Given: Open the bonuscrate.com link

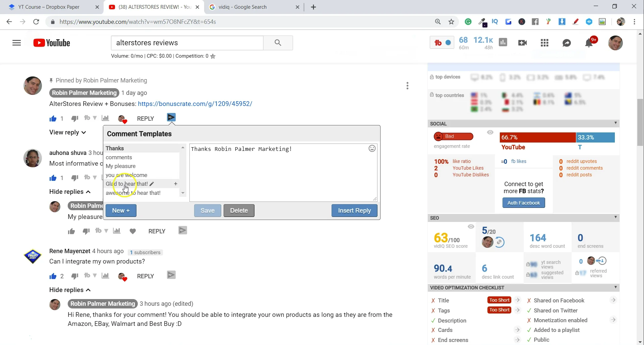Looking at the screenshot, I should pyautogui.click(x=195, y=104).
